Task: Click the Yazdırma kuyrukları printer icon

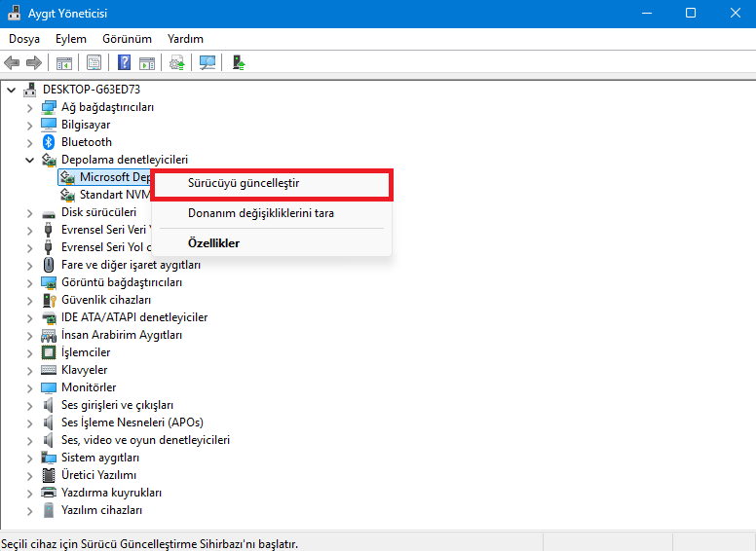Action: (x=48, y=493)
